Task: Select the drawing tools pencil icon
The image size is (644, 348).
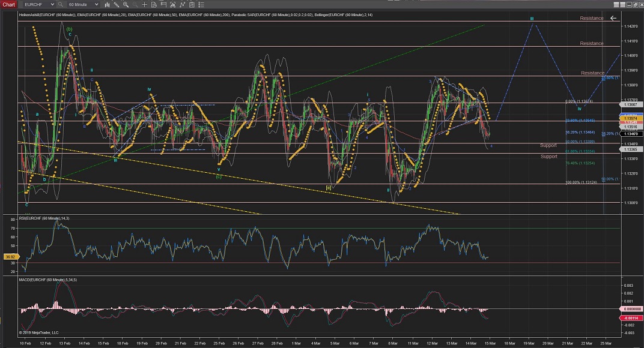Action: (116, 5)
